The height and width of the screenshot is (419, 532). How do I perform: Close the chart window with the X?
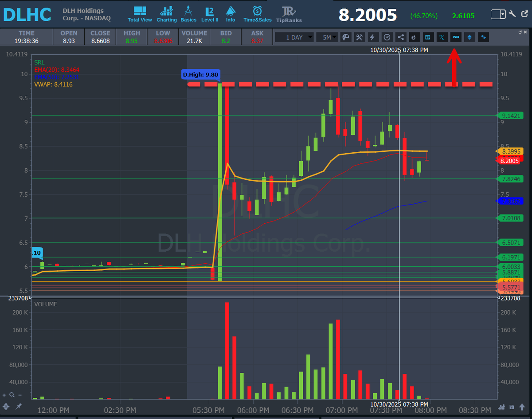pos(525,32)
